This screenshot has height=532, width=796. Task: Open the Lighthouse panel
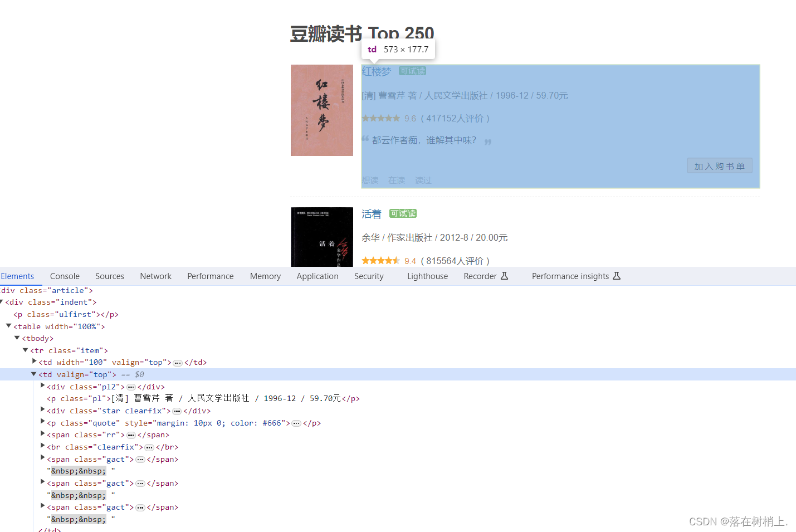[427, 276]
